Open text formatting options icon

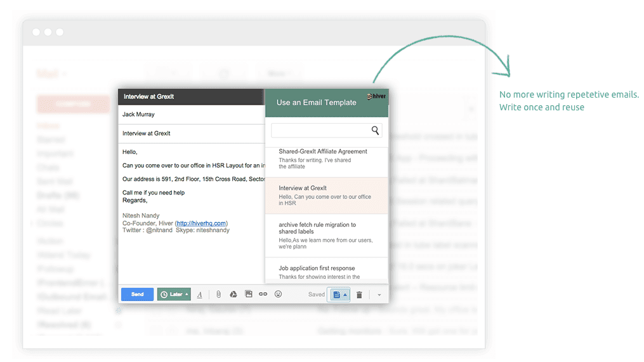tap(200, 295)
